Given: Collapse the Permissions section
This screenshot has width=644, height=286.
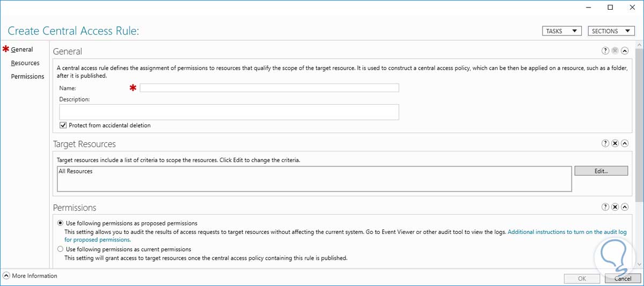Looking at the screenshot, I should tap(625, 207).
